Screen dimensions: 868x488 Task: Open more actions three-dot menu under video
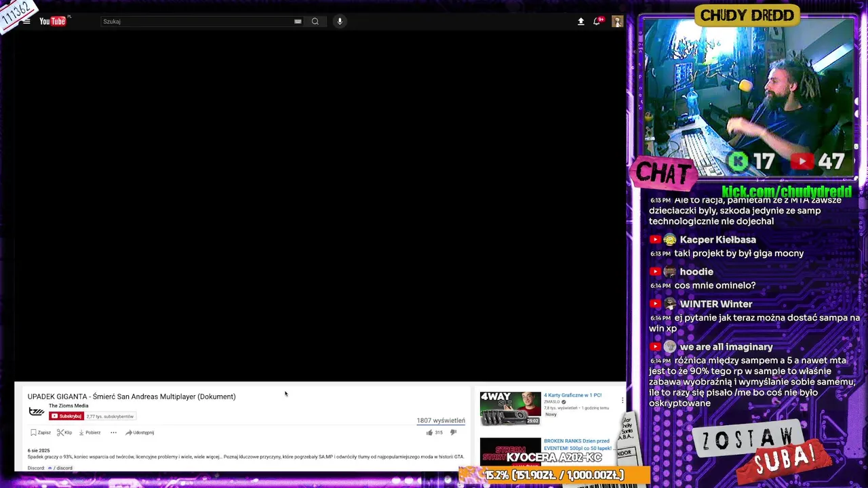tap(113, 432)
